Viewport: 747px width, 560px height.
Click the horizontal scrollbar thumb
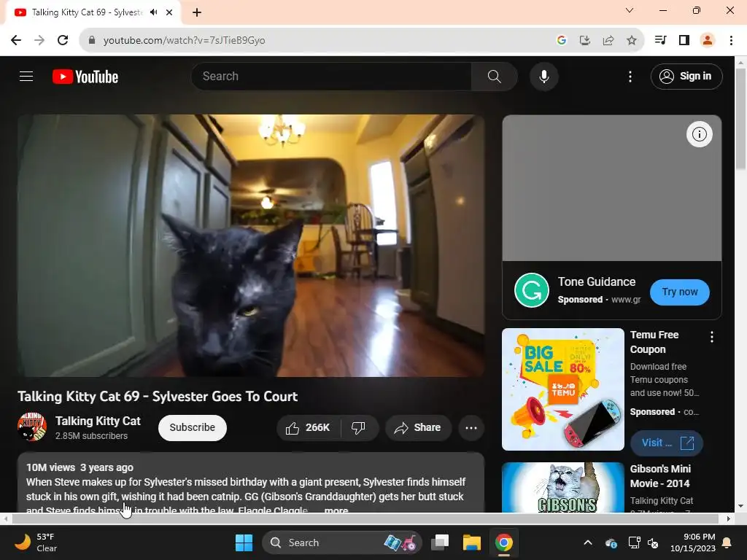click(365, 518)
